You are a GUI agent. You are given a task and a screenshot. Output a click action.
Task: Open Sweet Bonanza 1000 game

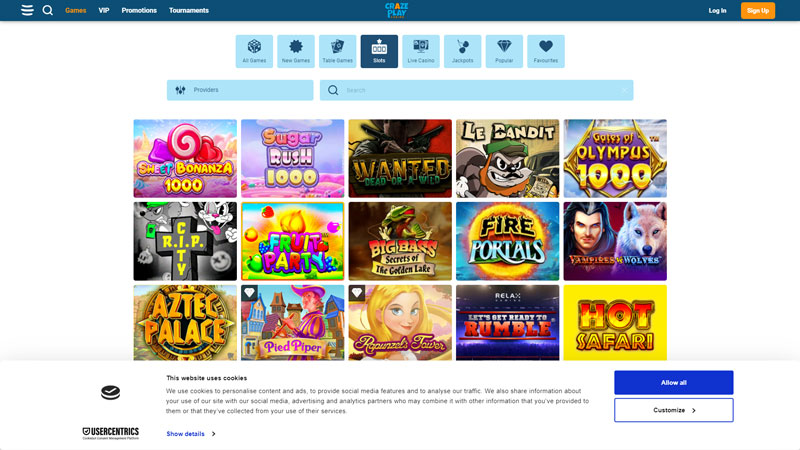185,158
